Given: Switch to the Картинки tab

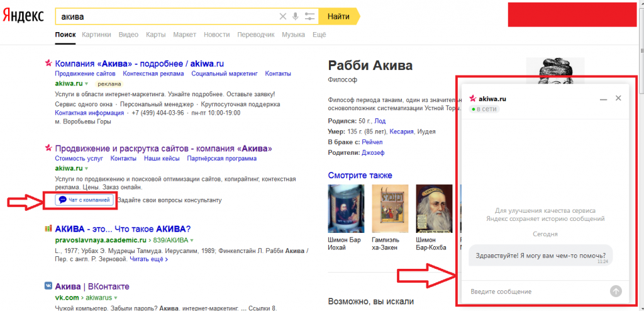Looking at the screenshot, I should (x=96, y=35).
